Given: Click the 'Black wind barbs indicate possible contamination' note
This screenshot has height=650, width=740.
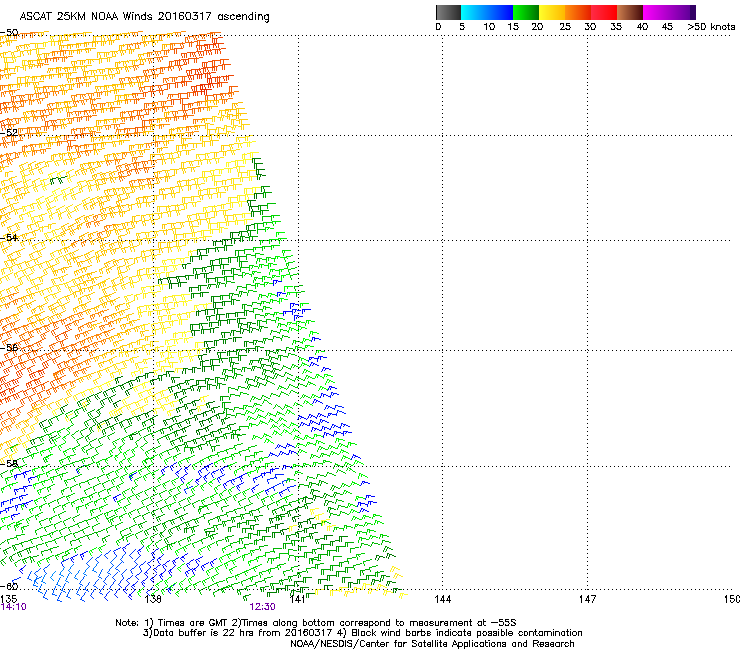Looking at the screenshot, I should [461, 633].
